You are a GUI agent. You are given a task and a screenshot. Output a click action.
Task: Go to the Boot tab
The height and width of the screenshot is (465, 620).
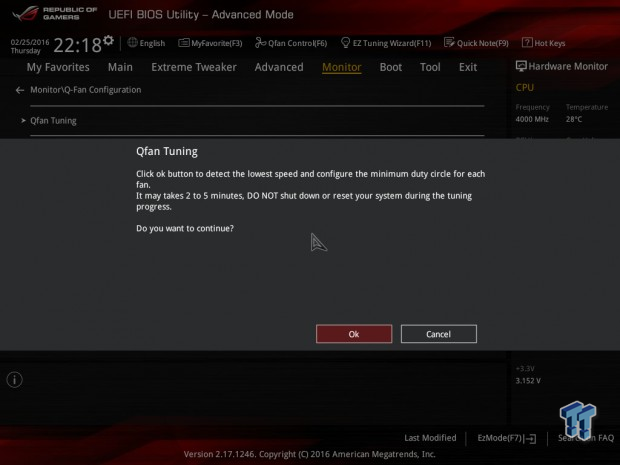[391, 67]
